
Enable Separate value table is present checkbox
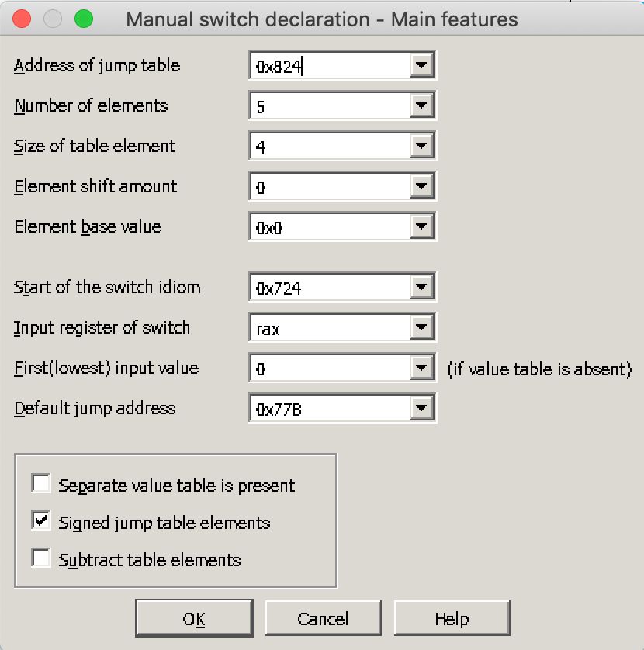[x=41, y=483]
